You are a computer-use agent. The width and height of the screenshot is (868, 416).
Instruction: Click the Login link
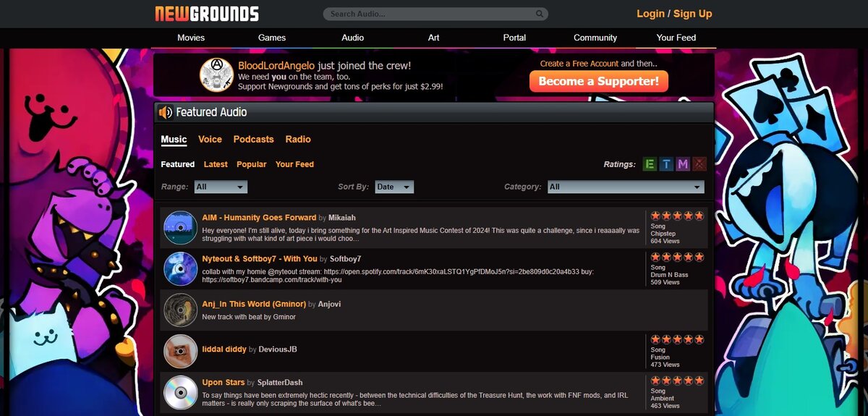(x=650, y=14)
